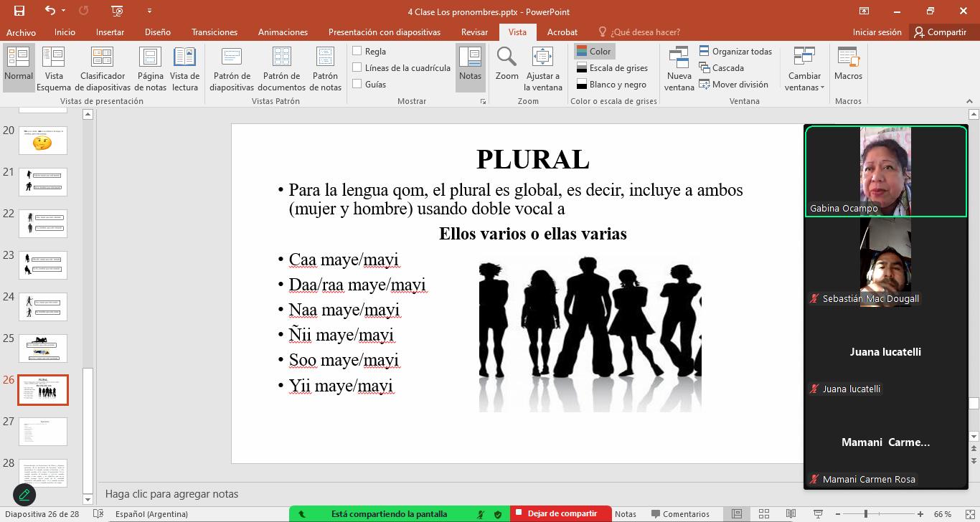Turn on the Guías checkbox
Screen dimensions: 980x522
(x=357, y=85)
